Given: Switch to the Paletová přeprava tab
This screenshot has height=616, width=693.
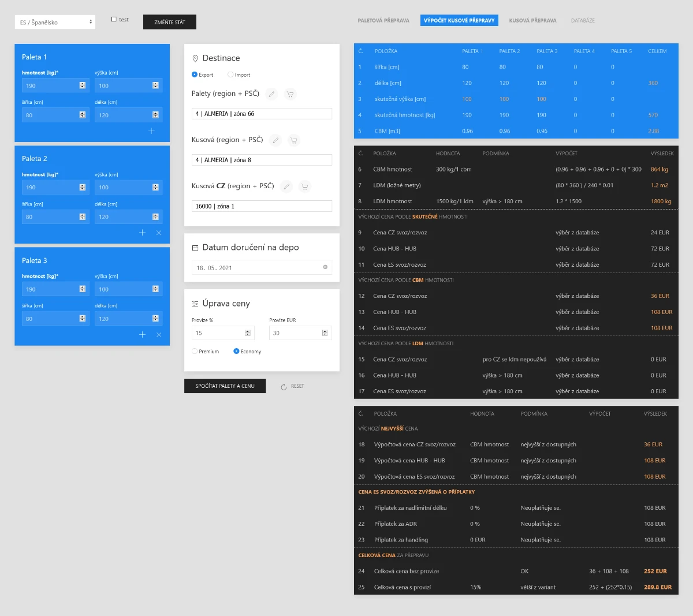Looking at the screenshot, I should point(383,21).
